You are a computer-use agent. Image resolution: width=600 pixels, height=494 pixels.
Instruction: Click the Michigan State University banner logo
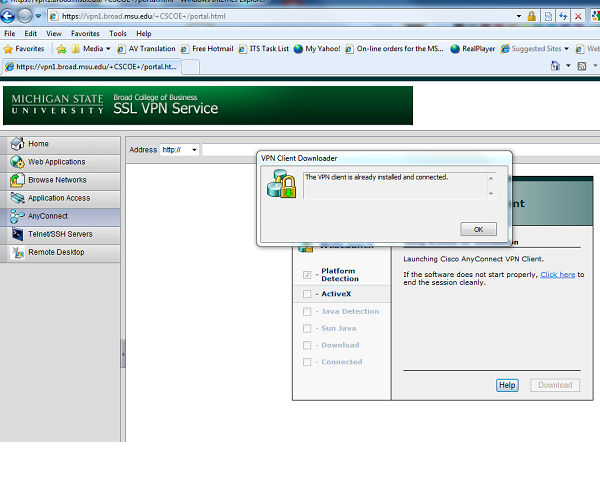point(57,104)
